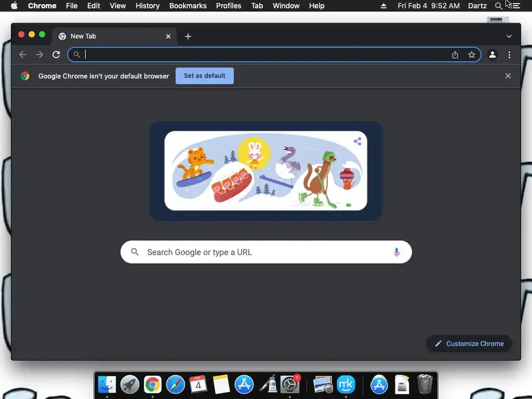Open the Winter Games Google Doodle
Image resolution: width=532 pixels, height=399 pixels.
[x=265, y=170]
